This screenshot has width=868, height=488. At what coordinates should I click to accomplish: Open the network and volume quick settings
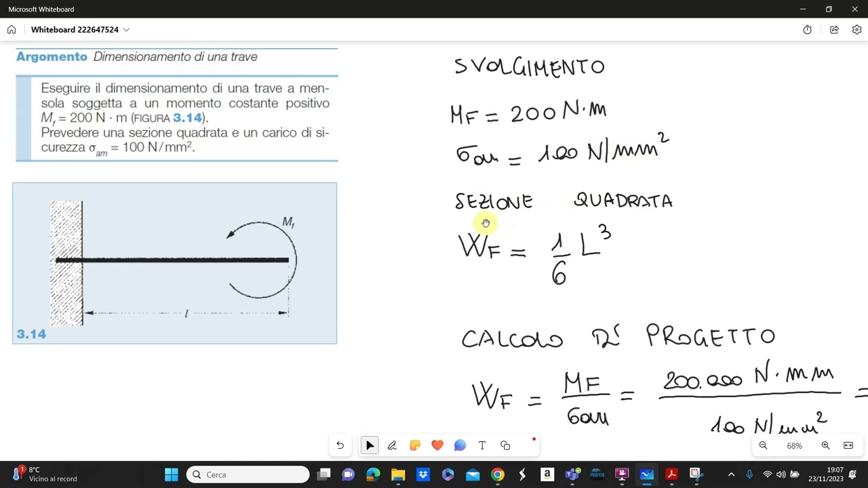pos(781,474)
